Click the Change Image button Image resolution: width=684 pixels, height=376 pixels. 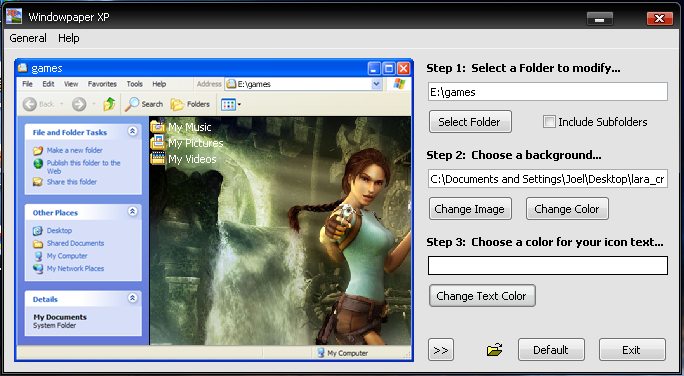[x=470, y=209]
